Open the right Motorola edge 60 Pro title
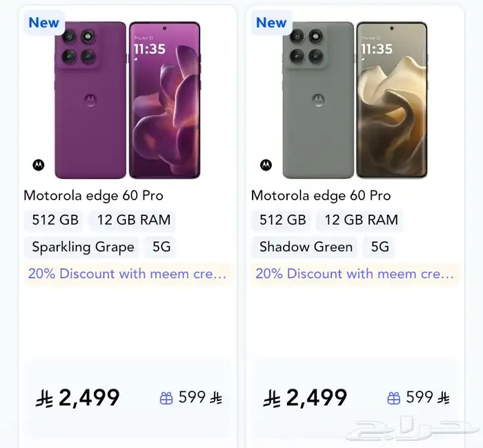Image resolution: width=483 pixels, height=448 pixels. pos(321,195)
